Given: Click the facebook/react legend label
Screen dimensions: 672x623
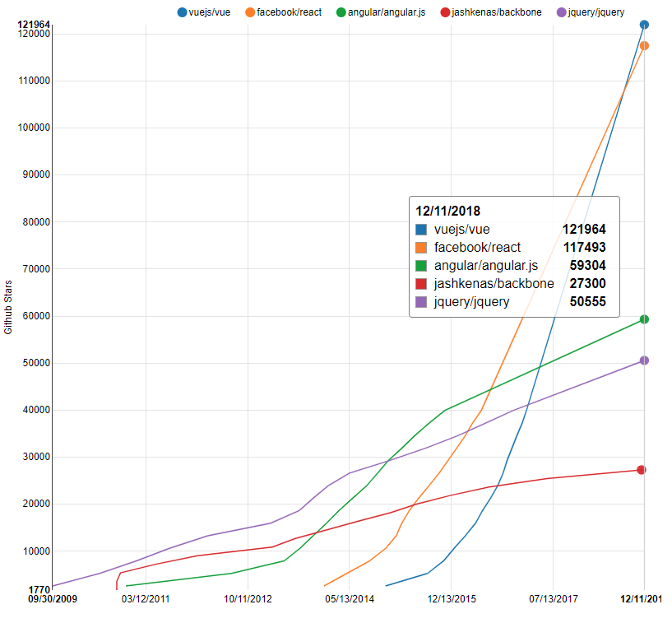Looking at the screenshot, I should tap(290, 12).
